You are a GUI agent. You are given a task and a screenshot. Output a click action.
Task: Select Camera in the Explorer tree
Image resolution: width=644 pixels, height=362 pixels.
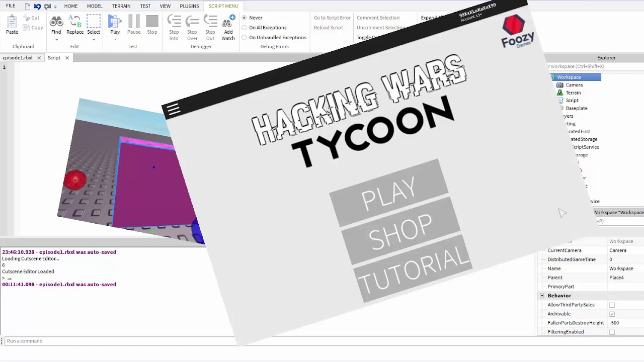click(574, 85)
